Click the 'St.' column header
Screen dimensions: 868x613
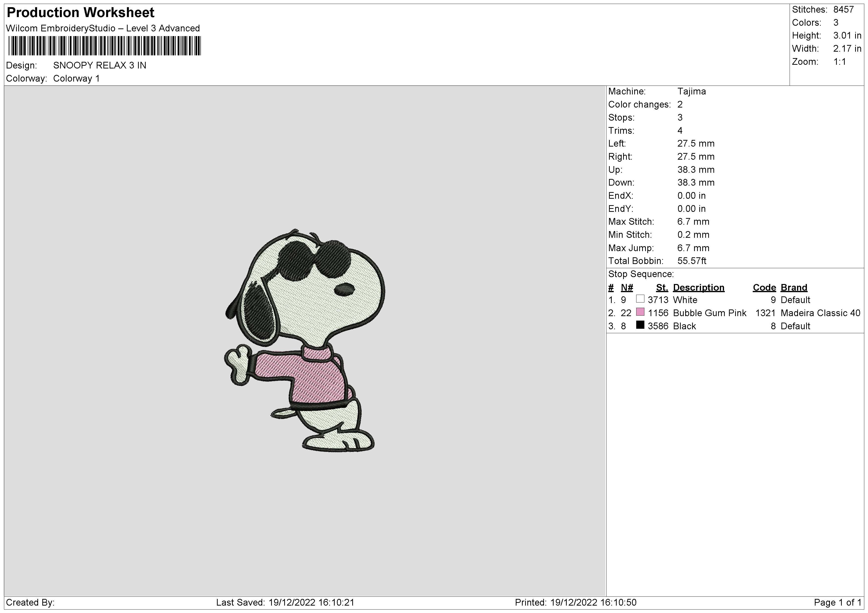click(x=662, y=288)
